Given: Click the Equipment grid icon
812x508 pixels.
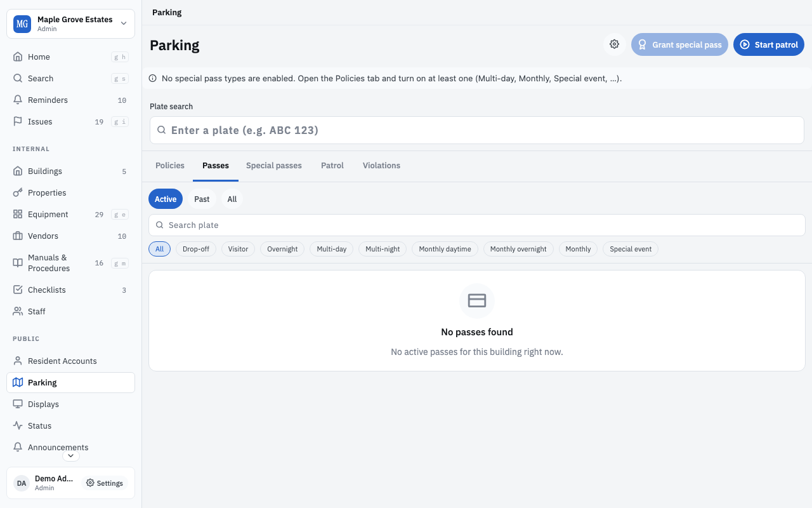Looking at the screenshot, I should point(18,214).
